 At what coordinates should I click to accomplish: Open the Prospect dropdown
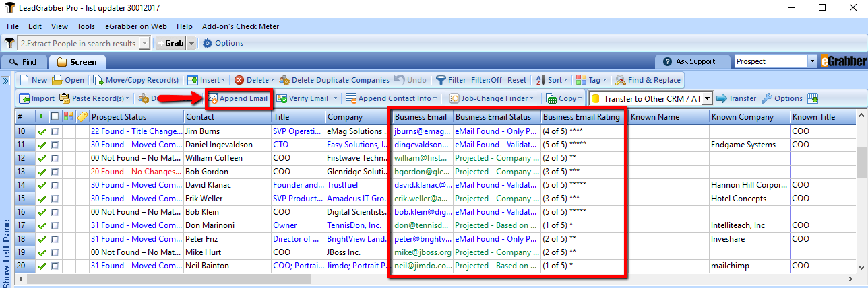tap(811, 61)
